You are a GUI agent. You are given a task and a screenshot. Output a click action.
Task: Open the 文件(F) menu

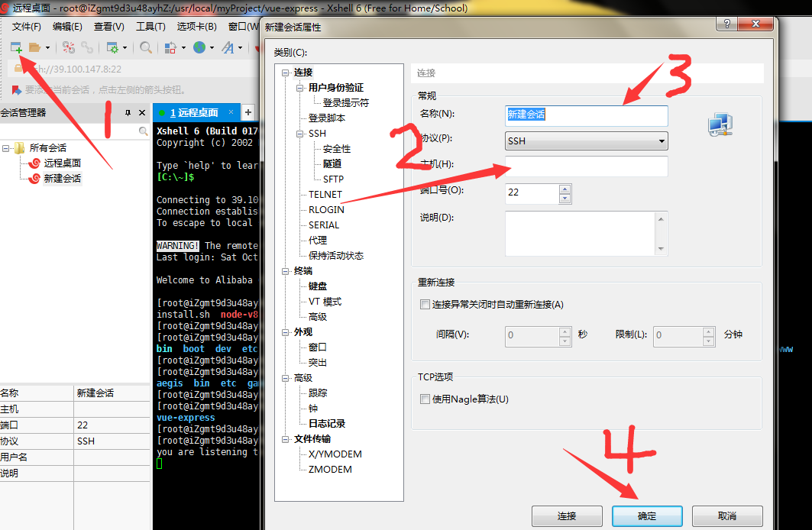point(27,27)
